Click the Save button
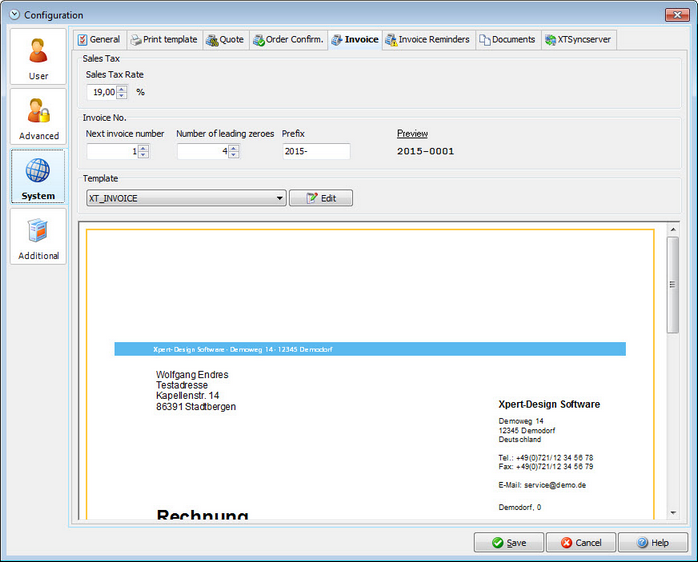 [x=509, y=542]
